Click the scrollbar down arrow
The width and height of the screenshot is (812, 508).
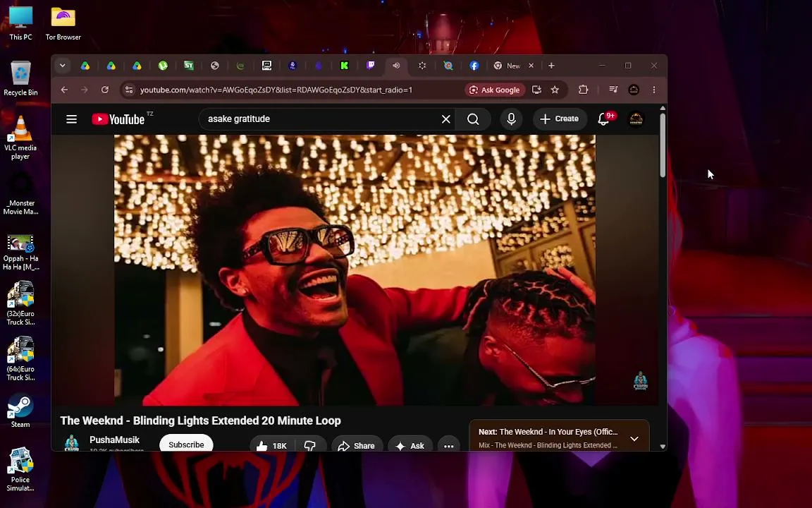[663, 447]
